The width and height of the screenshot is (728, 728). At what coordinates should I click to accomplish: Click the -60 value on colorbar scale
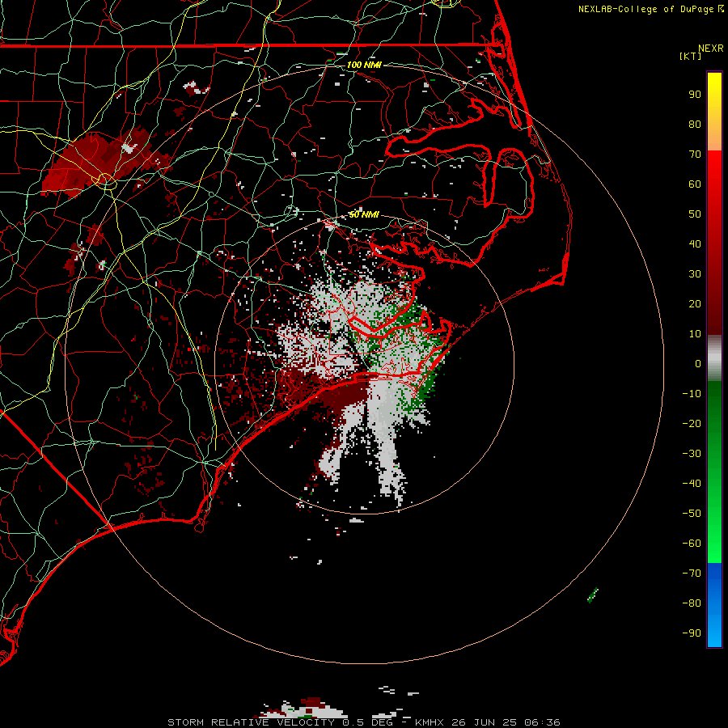pos(692,544)
